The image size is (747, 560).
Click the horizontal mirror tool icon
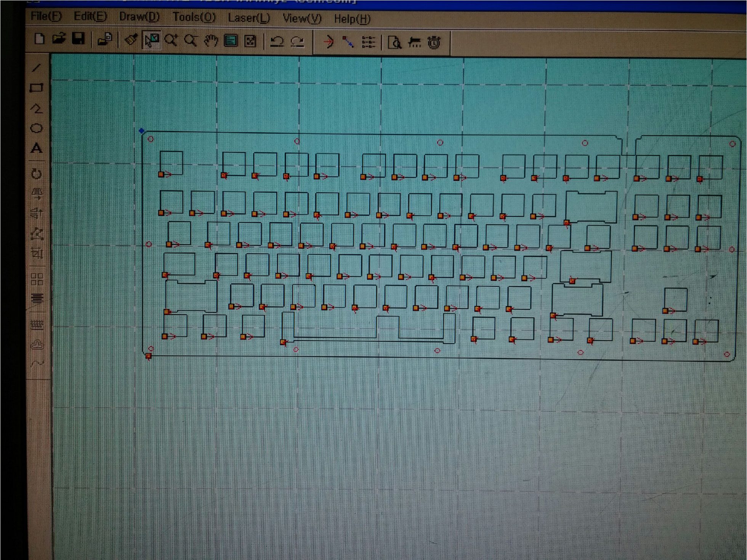pyautogui.click(x=37, y=194)
